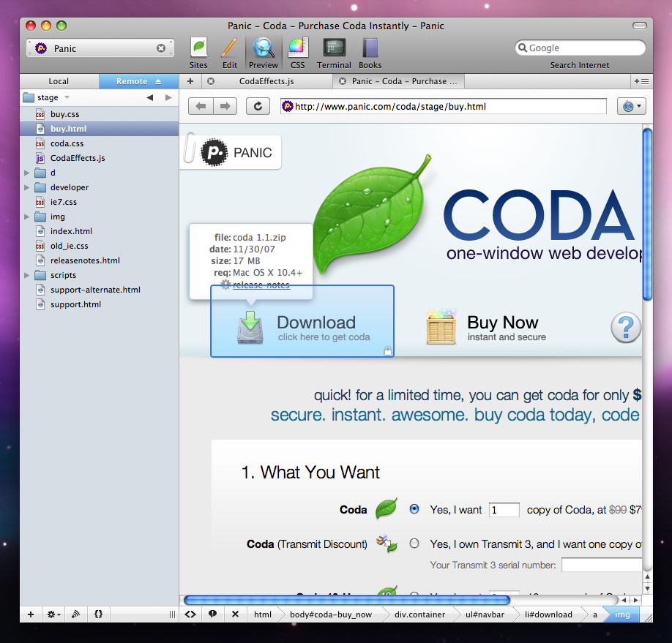This screenshot has height=643, width=672.
Task: Open the CSS editor from the toolbar
Action: [x=297, y=48]
